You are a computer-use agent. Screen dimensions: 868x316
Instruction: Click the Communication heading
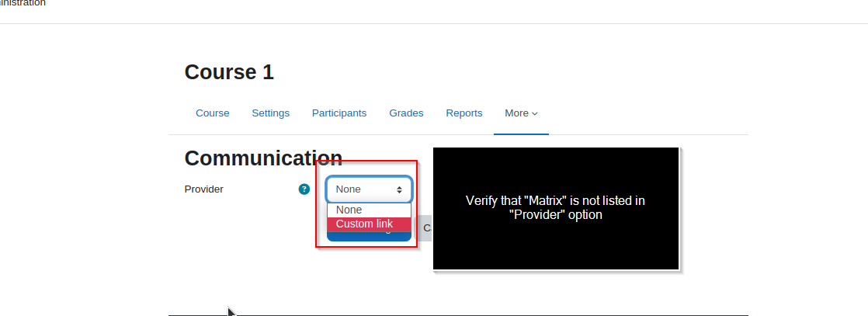tap(263, 158)
